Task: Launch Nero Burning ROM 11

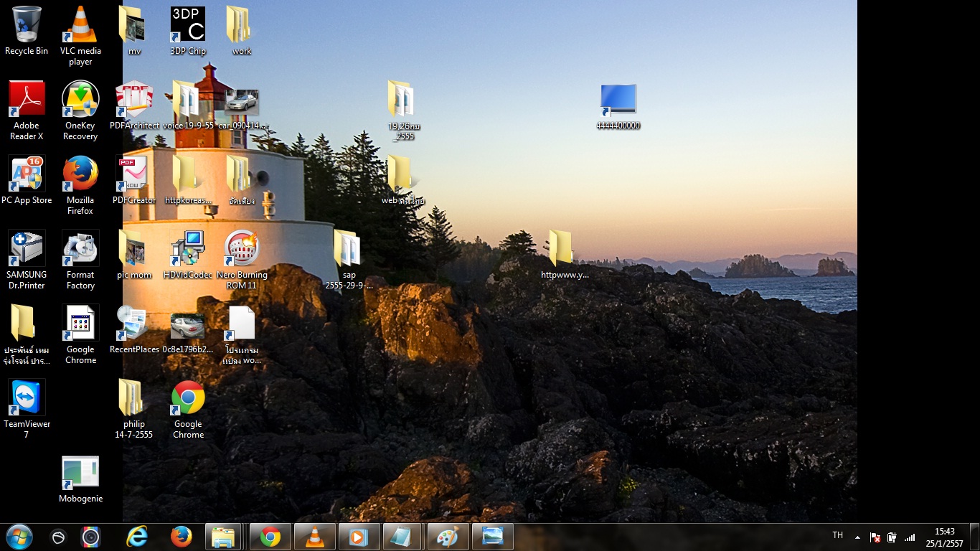Action: coord(242,259)
